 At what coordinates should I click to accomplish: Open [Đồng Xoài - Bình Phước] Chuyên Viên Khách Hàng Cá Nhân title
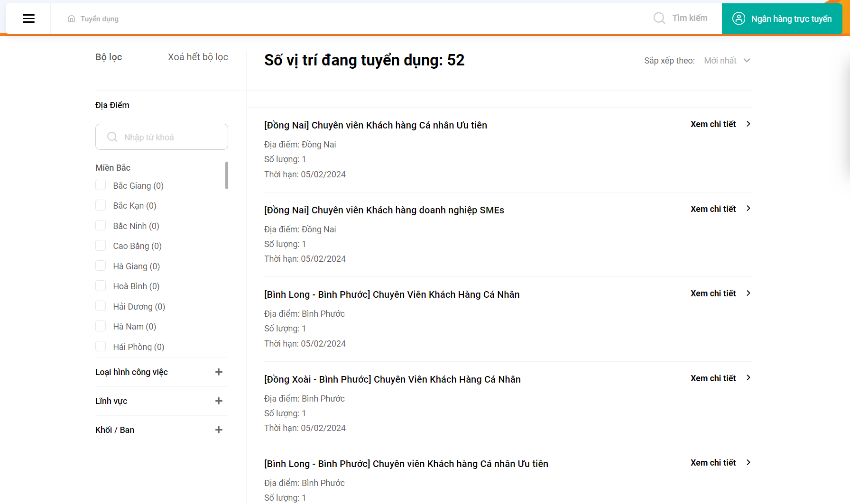coord(392,379)
